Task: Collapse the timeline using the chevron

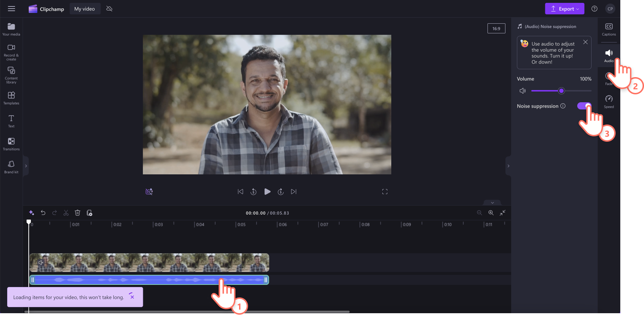Action: point(493,203)
